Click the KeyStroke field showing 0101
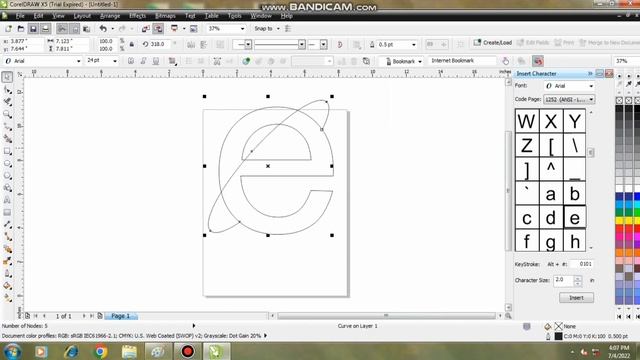The image size is (640, 360). [x=582, y=264]
